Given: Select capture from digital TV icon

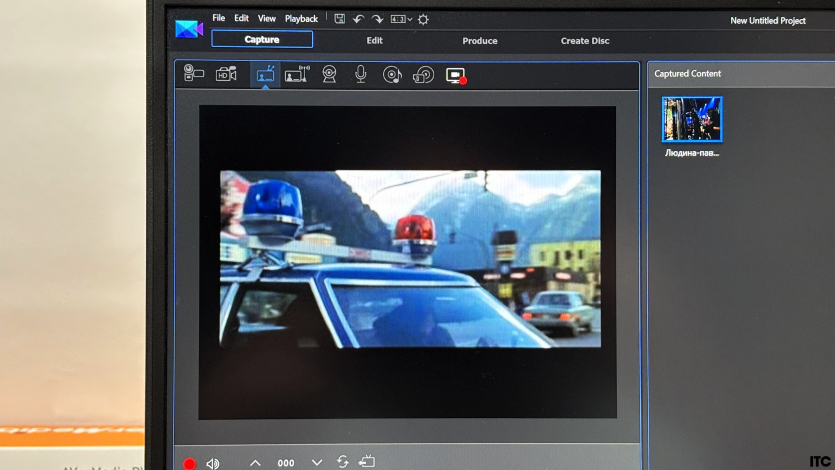Looking at the screenshot, I should pos(296,74).
